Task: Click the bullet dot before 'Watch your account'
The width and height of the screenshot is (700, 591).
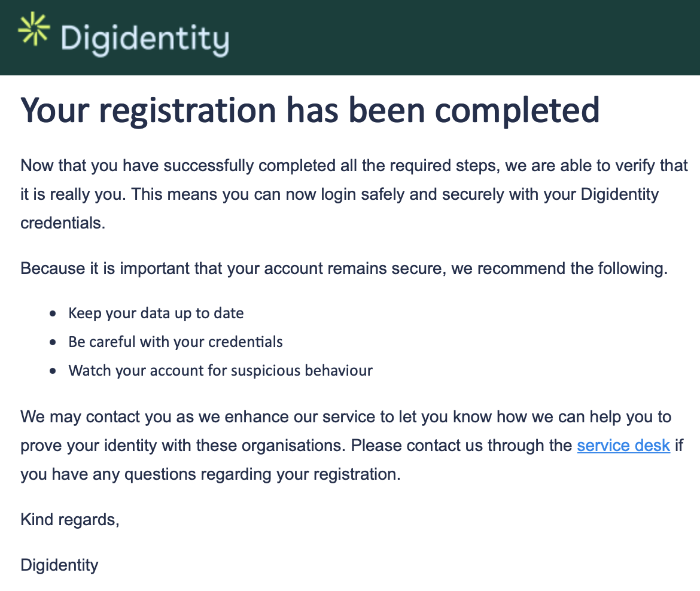Action: coord(53,371)
